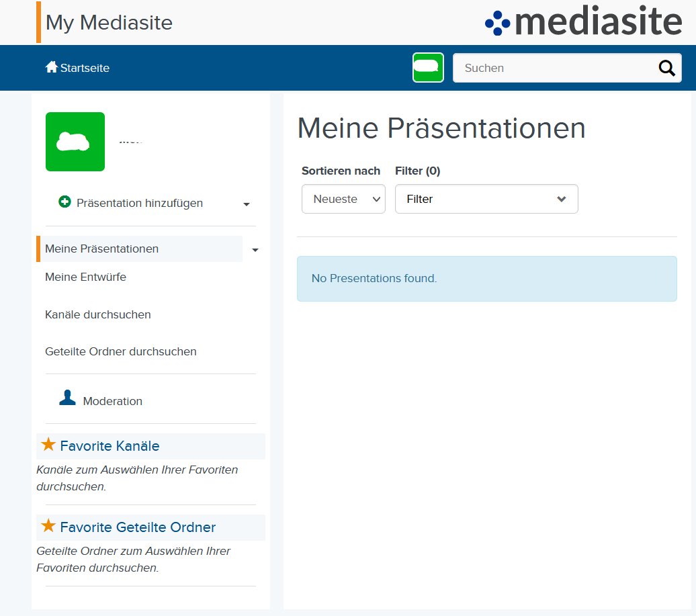
Task: Click the green plus icon for adding presentation
Action: (64, 202)
